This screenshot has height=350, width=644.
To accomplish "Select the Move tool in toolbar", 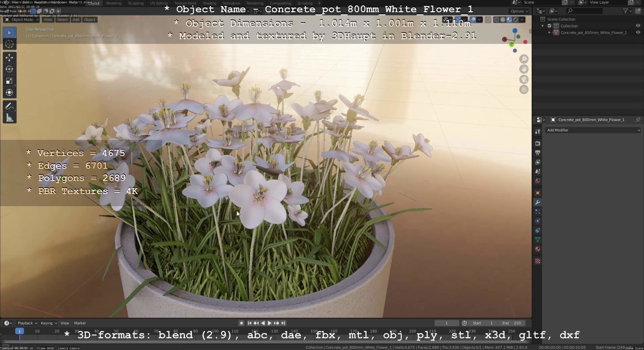I will point(9,57).
